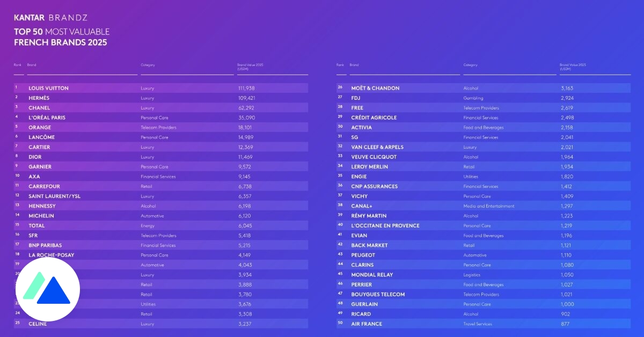Click CRÉDIT AGRICOLE in the table
644x337 pixels.
[x=374, y=118]
